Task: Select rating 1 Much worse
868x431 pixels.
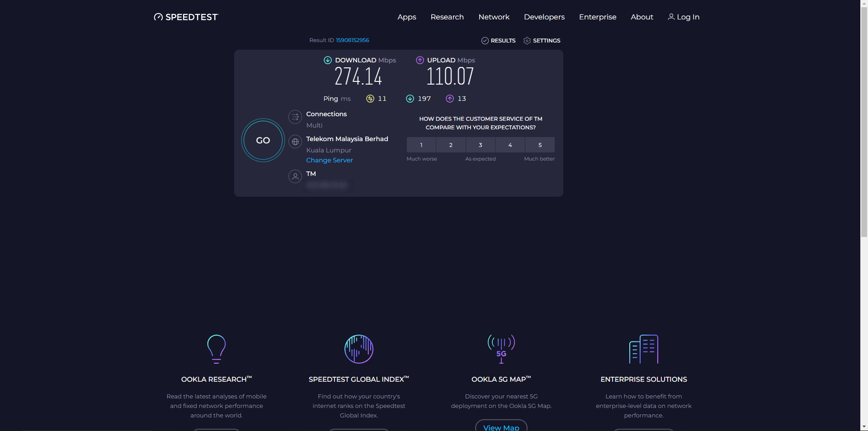Action: pos(421,145)
